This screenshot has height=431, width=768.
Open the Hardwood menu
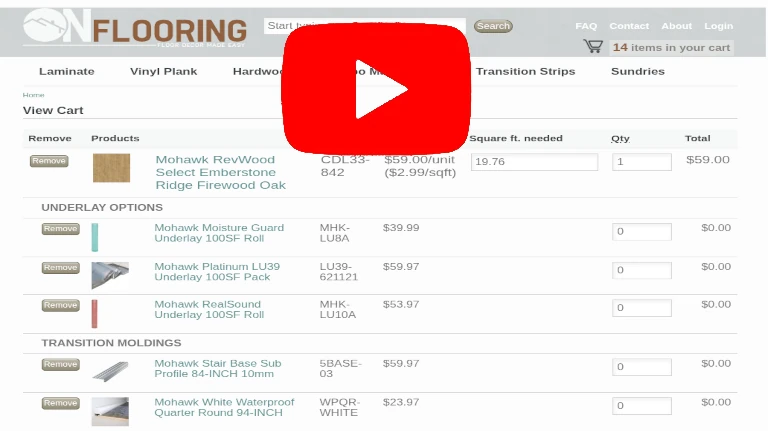pos(258,72)
